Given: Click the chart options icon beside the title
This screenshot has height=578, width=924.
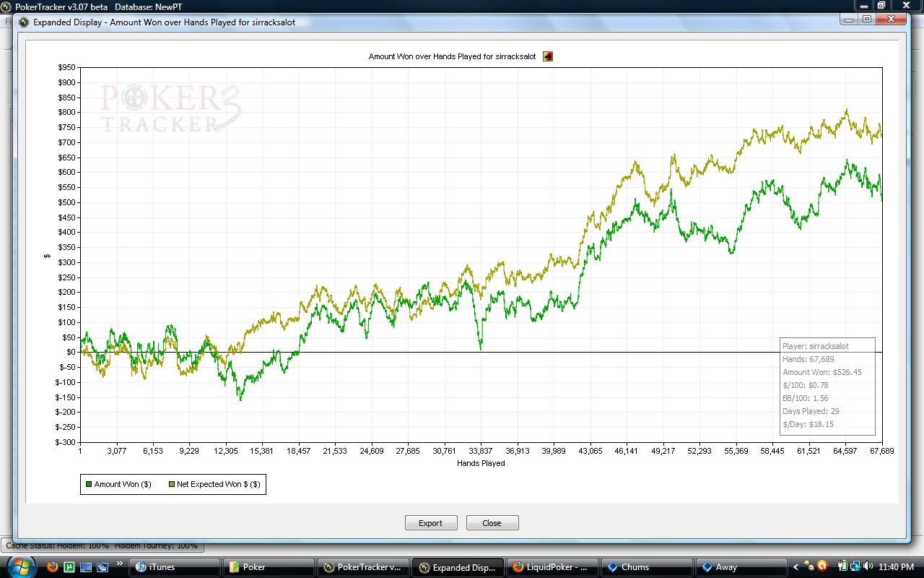Looking at the screenshot, I should coord(548,56).
